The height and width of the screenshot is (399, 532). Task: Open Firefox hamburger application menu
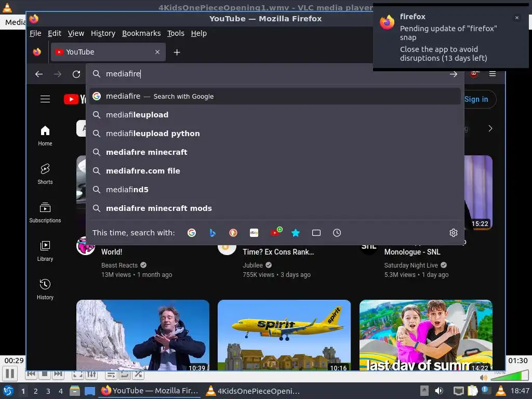tap(493, 74)
